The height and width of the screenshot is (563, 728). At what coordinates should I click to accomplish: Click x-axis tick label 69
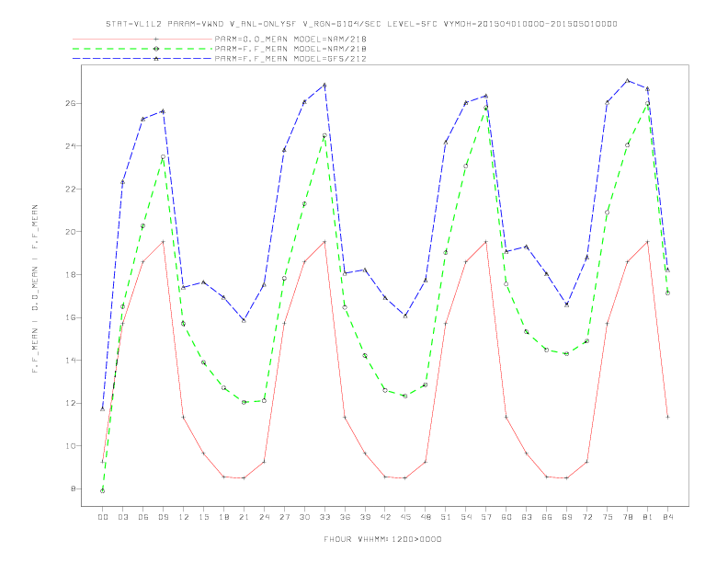pos(567,517)
